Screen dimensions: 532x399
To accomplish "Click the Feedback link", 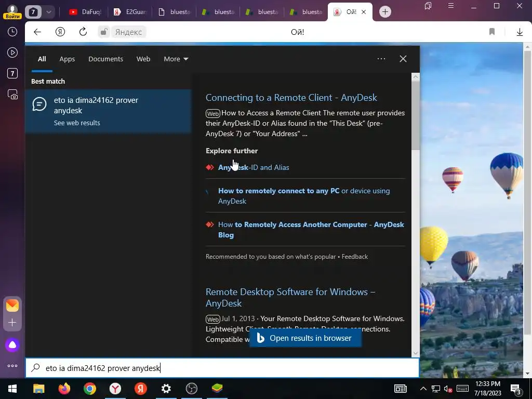I will [x=354, y=257].
